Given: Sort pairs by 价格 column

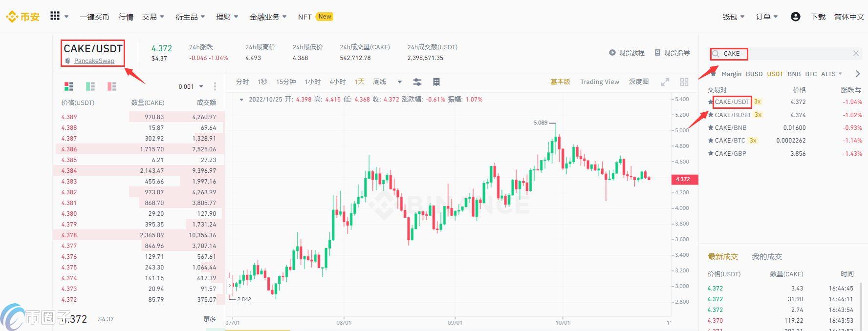Looking at the screenshot, I should [x=799, y=90].
